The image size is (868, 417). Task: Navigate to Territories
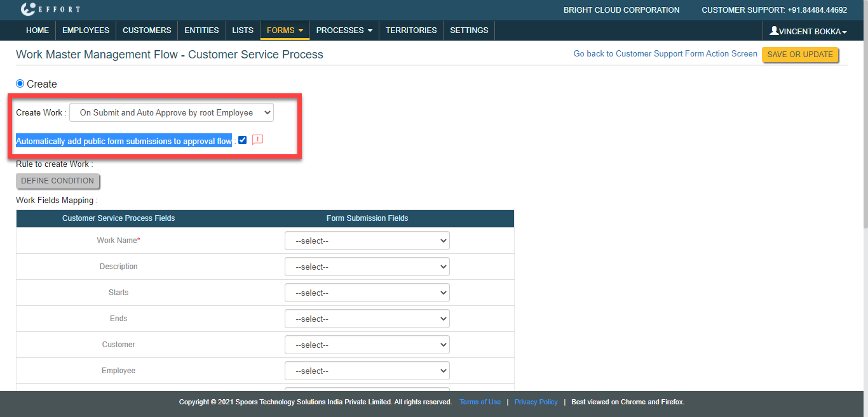click(x=411, y=30)
